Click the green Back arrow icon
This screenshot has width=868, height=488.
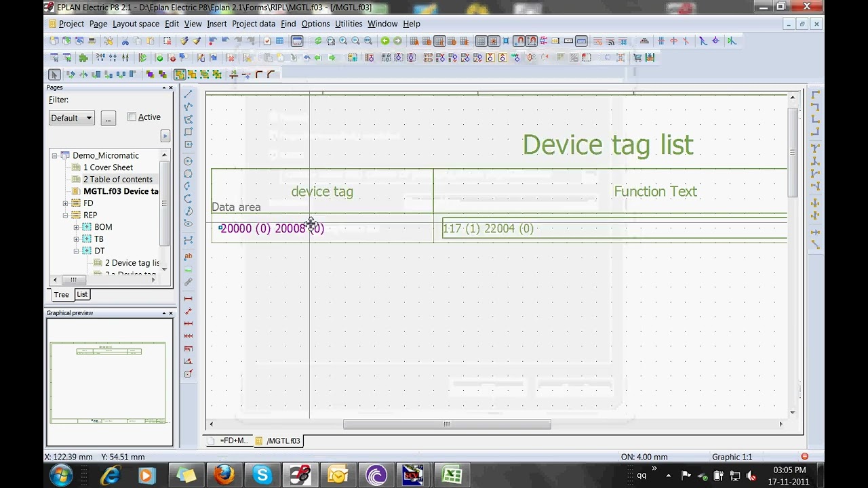point(385,41)
